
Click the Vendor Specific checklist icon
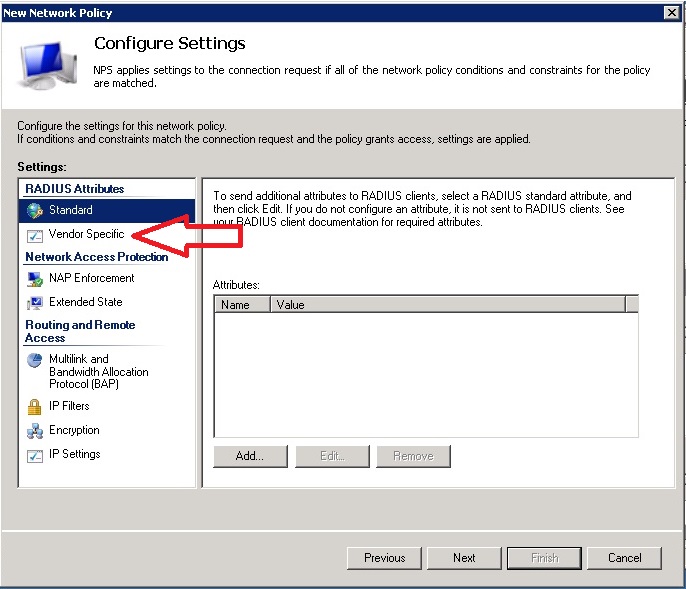click(x=33, y=234)
